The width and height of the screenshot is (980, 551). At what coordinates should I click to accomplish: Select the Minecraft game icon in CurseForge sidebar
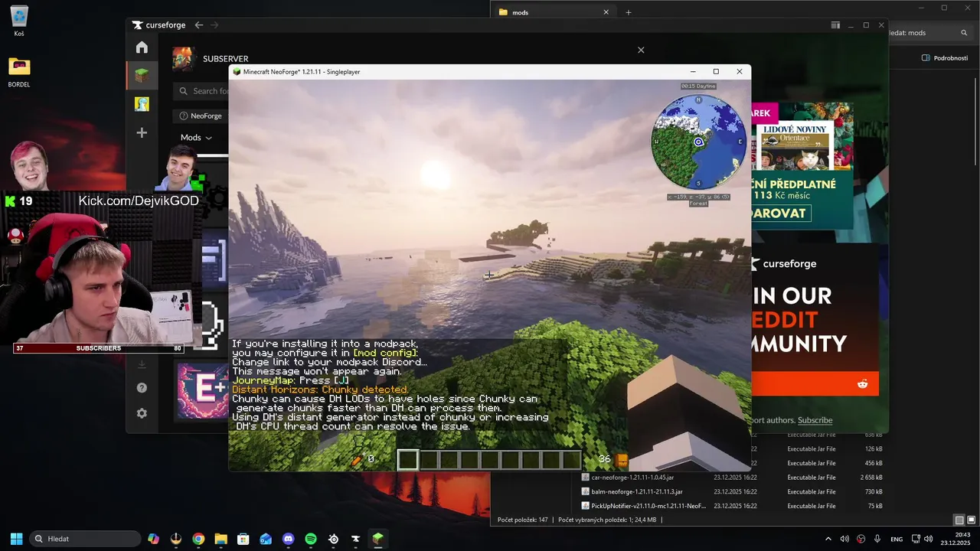(x=142, y=75)
